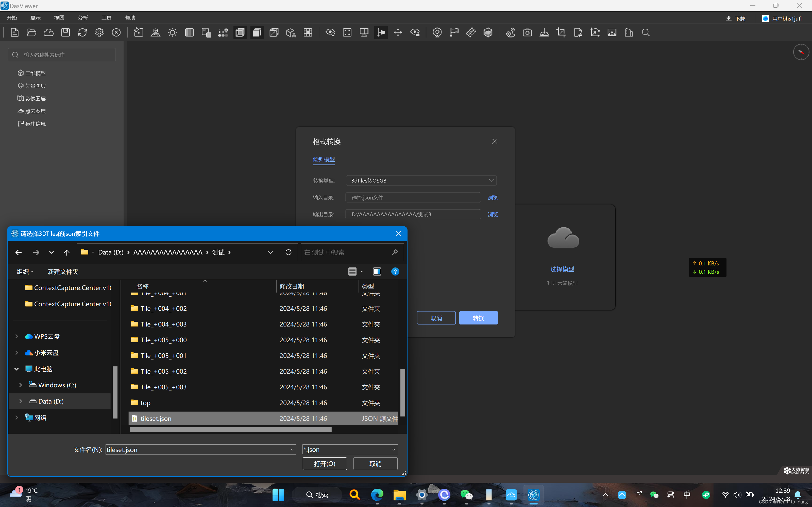Click the ruler measurement toolbar icon
This screenshot has width=812, height=507.
click(471, 32)
